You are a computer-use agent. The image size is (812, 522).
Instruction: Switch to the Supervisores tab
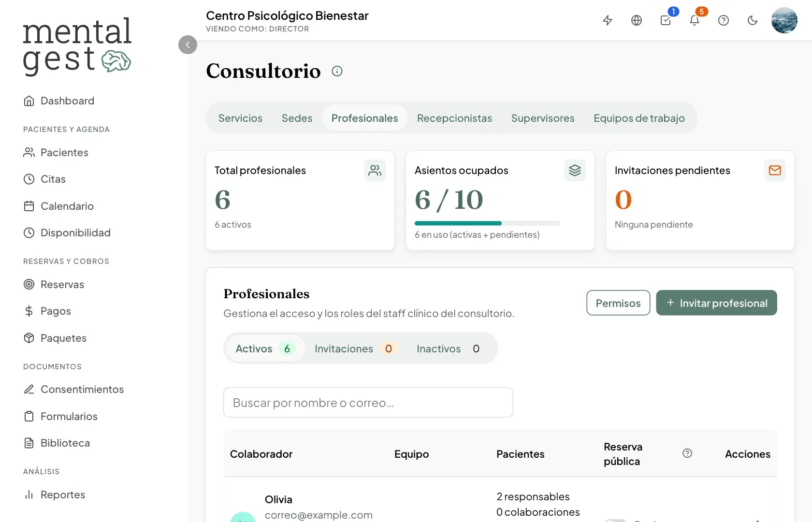point(543,118)
